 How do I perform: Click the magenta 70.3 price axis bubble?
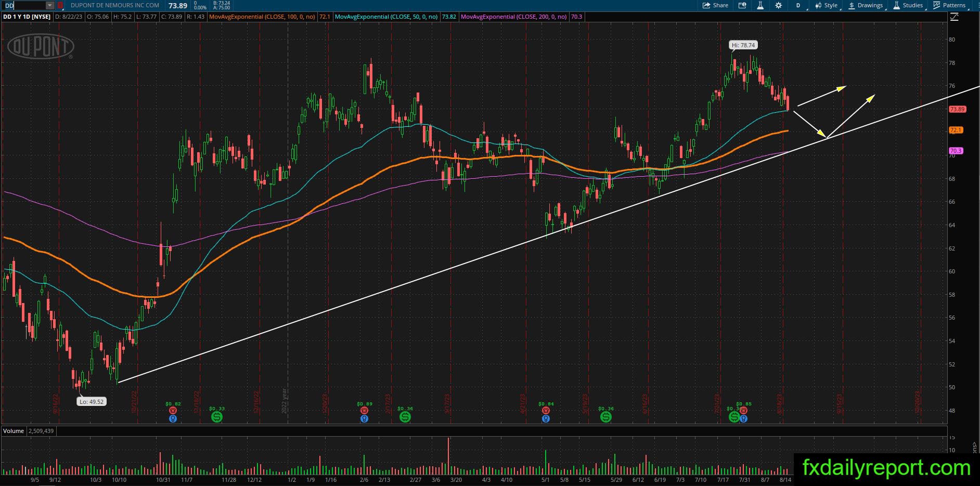(x=956, y=151)
